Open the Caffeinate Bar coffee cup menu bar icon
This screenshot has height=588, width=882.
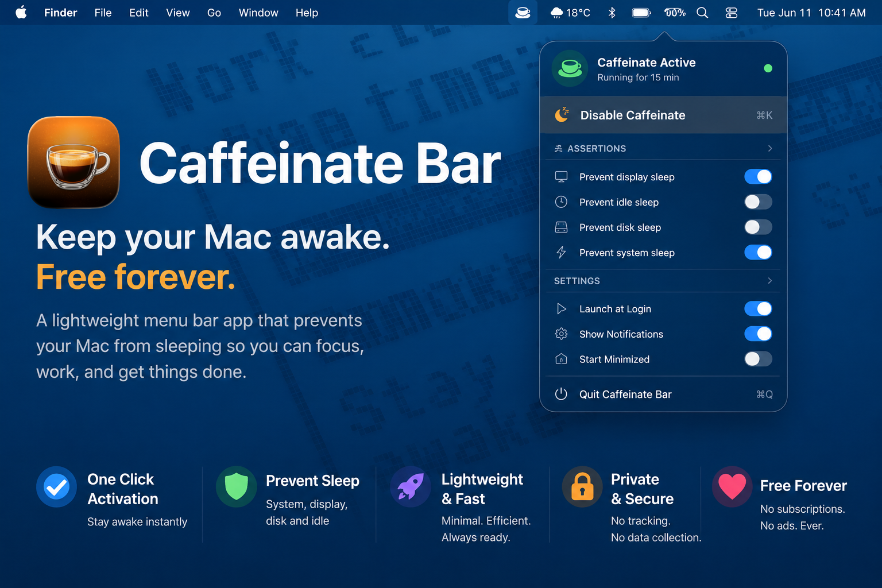[x=523, y=13]
